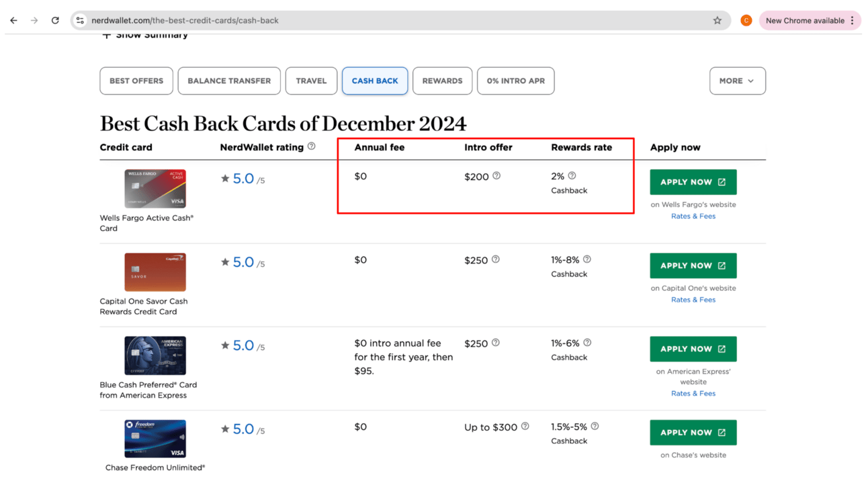
Task: Open Capital One Rates & Fees link
Action: [x=693, y=300]
